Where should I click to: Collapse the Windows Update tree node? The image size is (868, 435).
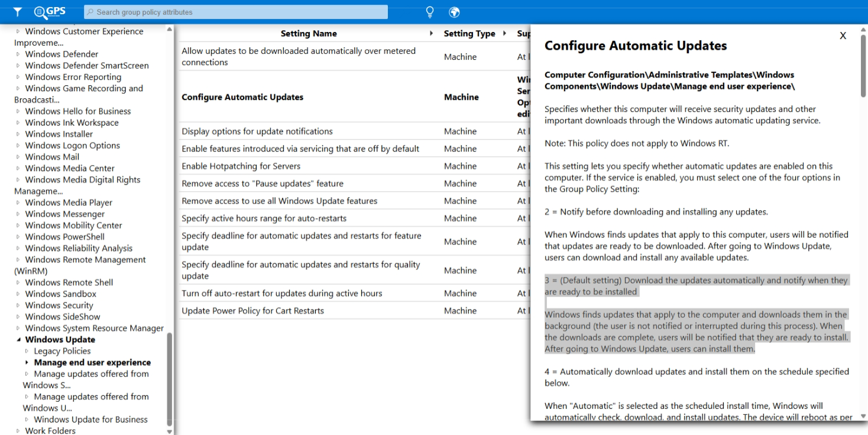click(x=18, y=340)
